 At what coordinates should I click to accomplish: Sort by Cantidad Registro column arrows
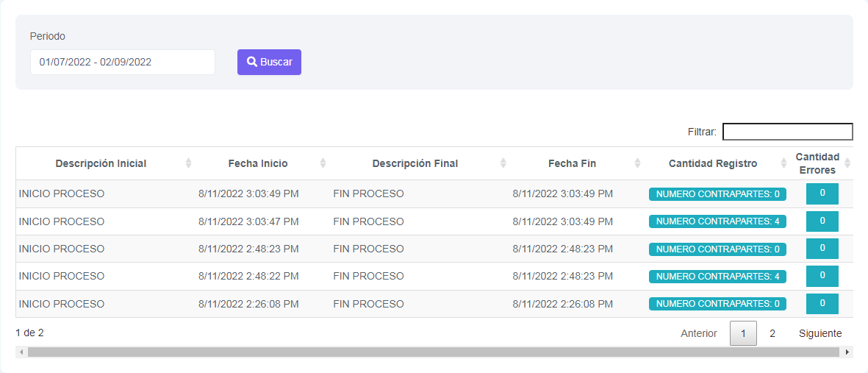783,163
